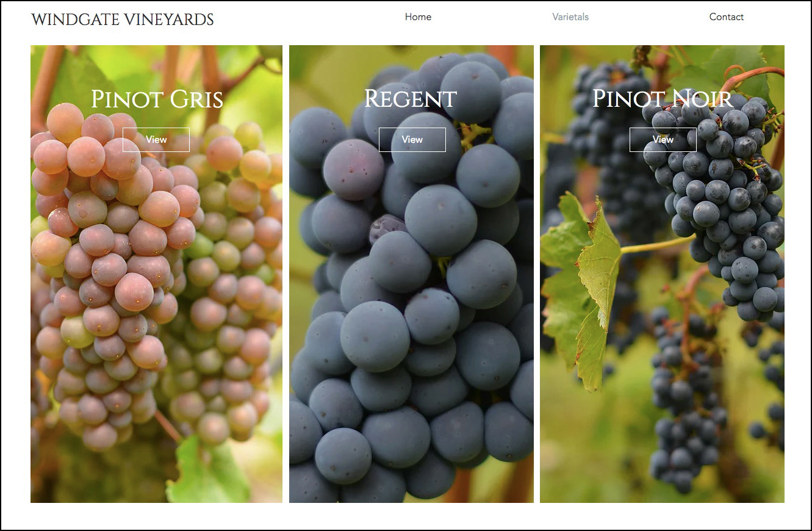The image size is (812, 531).
Task: Go to the Varietals nav item
Action: point(570,17)
